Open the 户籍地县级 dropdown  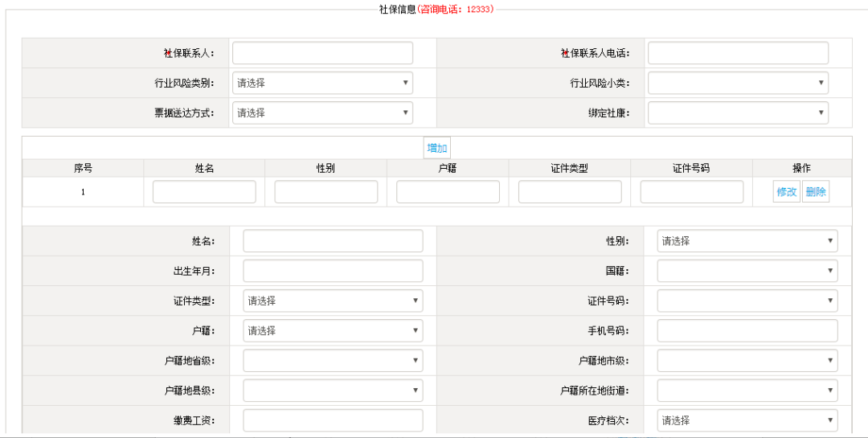[x=333, y=391]
